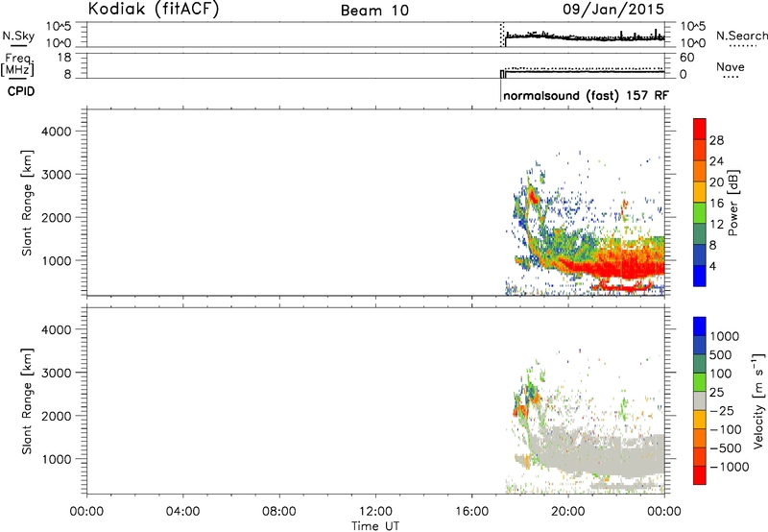The image size is (768, 532).
Task: Click the blue band of the power color bar
Action: 700,276
